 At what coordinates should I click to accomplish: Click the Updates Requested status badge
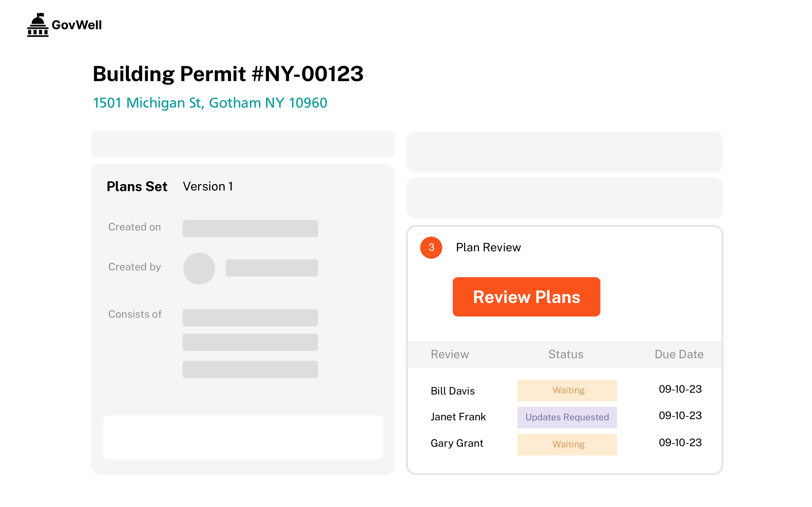pyautogui.click(x=567, y=417)
